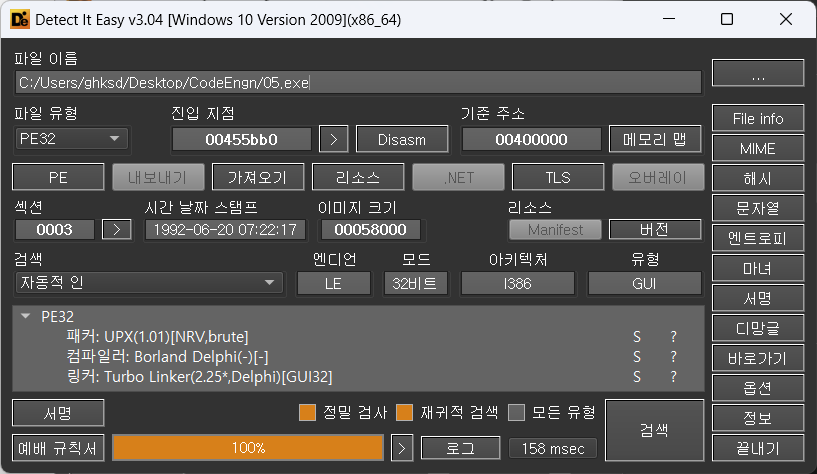Click the 32비트 mode field

[415, 284]
